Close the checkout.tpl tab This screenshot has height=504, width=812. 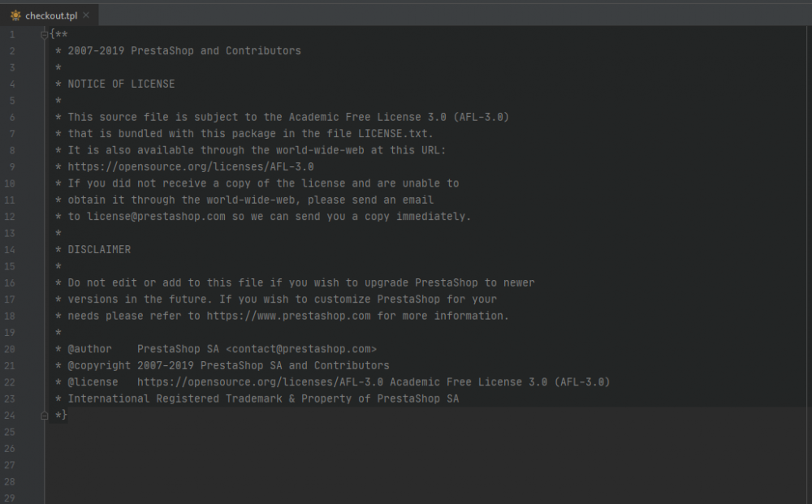(86, 15)
